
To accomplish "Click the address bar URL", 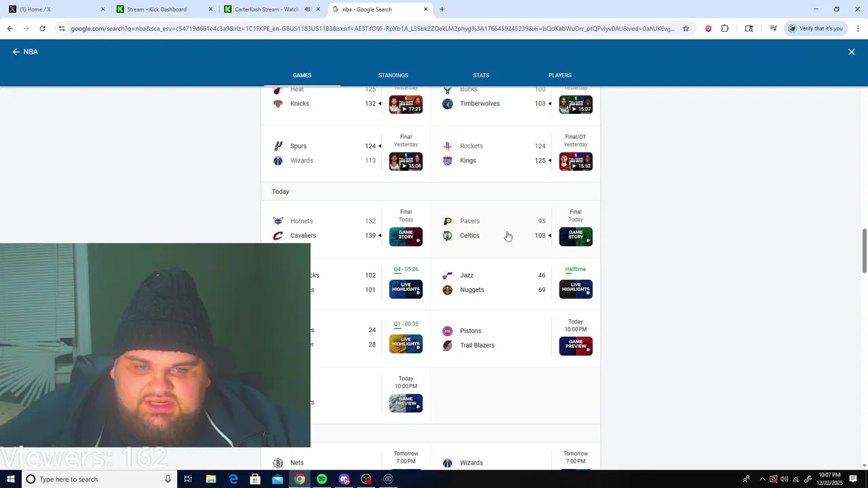I will pos(373,28).
